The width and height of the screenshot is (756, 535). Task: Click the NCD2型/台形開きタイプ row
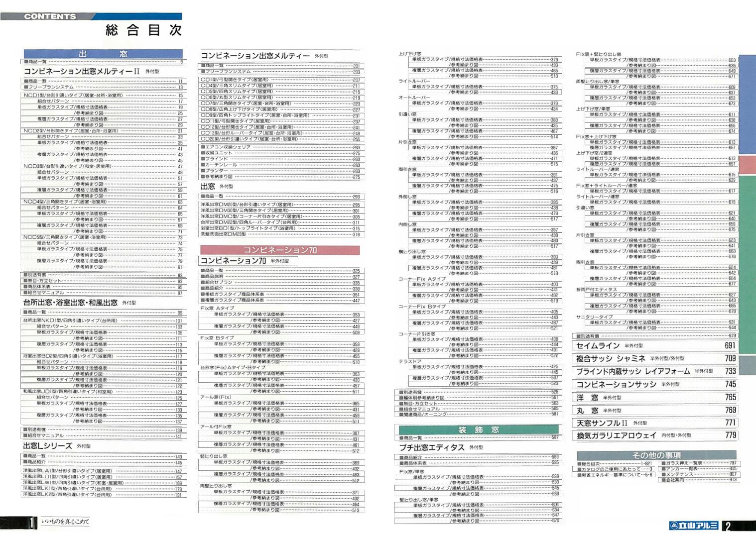[x=103, y=131]
